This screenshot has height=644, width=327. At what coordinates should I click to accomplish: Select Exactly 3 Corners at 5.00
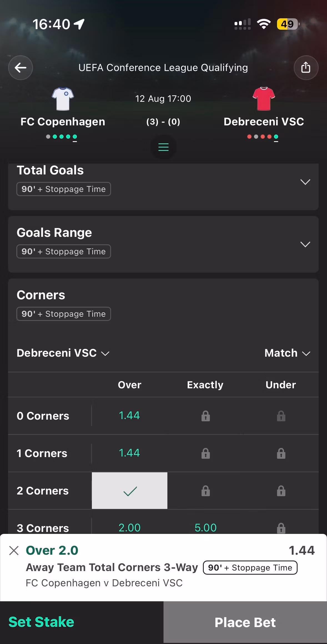(205, 528)
